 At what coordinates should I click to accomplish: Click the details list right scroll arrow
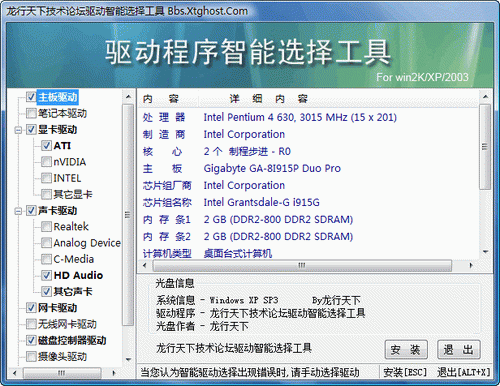click(471, 265)
